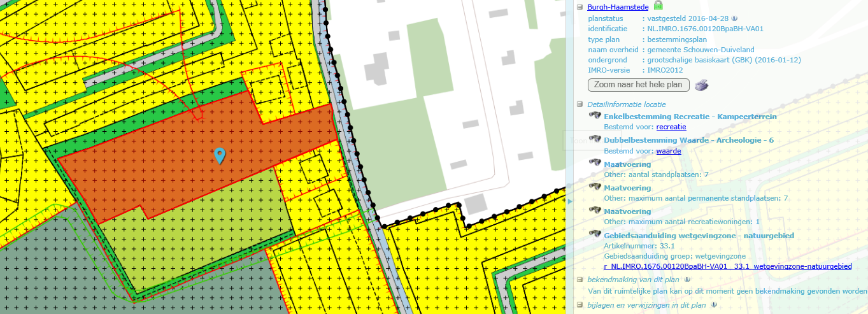
Task: Click the green lock icon beside Burgh-Haamstede
Action: (658, 6)
